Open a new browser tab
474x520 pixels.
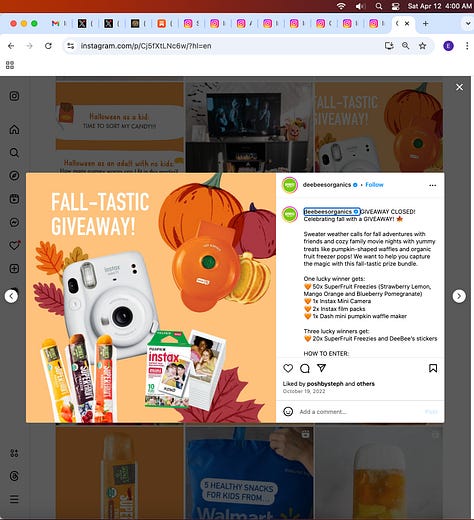pyautogui.click(x=425, y=23)
